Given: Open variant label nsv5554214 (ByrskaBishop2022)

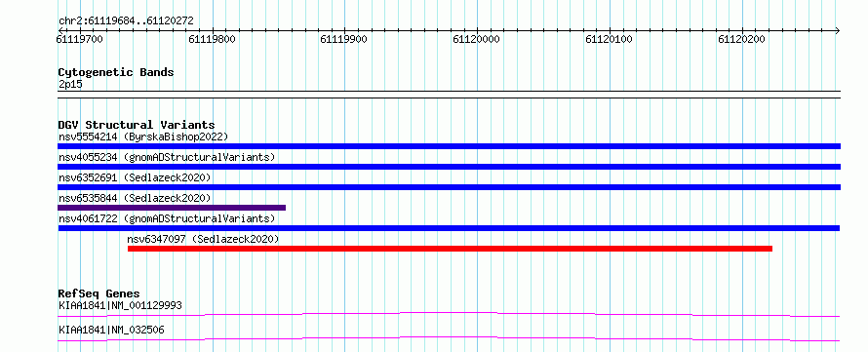Looking at the screenshot, I should click(143, 137).
